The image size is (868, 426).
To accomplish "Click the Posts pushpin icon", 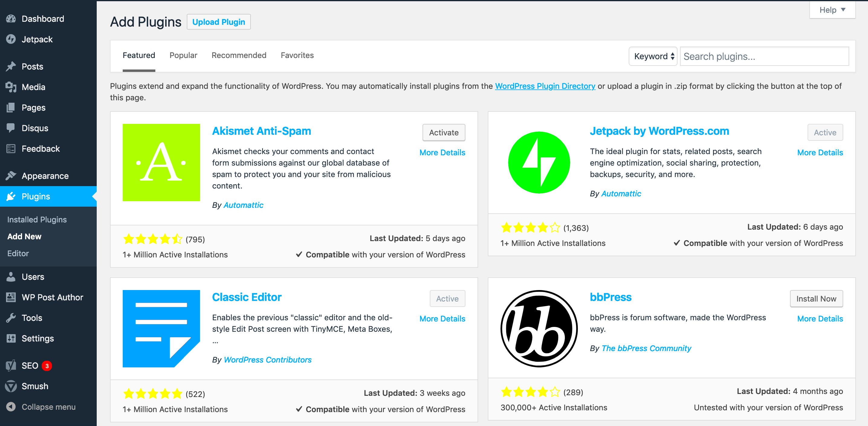I will pyautogui.click(x=11, y=66).
